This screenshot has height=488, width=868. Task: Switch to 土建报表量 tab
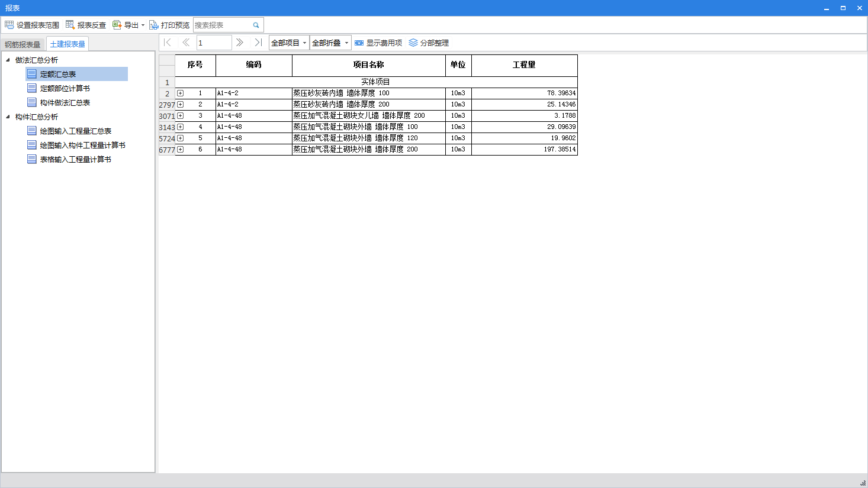point(67,44)
